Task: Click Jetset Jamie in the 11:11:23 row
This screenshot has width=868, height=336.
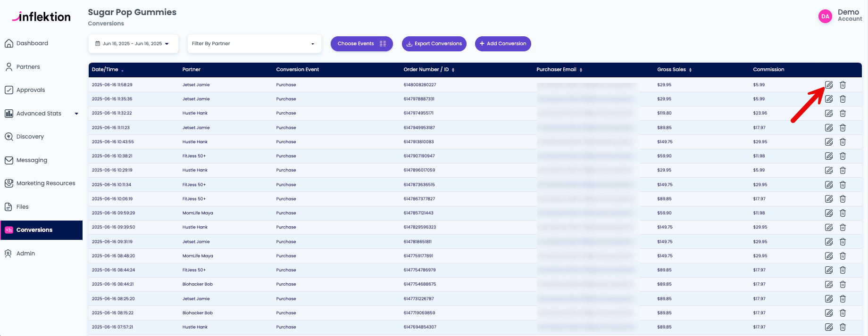Action: 196,128
